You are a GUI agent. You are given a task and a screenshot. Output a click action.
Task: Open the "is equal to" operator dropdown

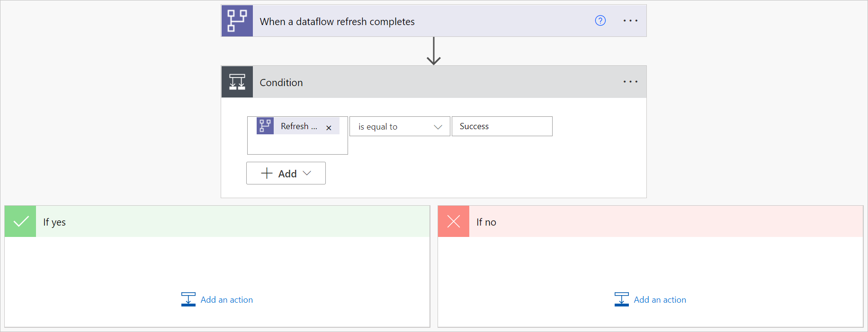click(400, 126)
